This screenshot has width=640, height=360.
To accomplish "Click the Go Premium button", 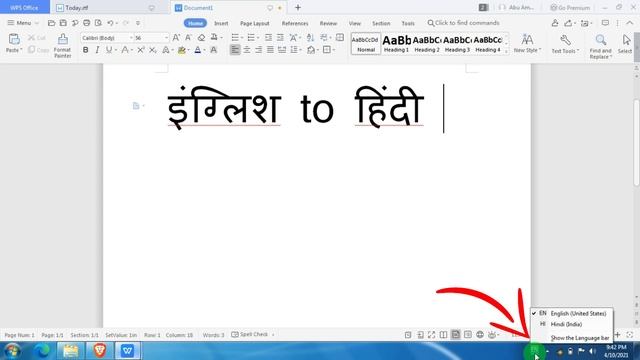I will [570, 7].
